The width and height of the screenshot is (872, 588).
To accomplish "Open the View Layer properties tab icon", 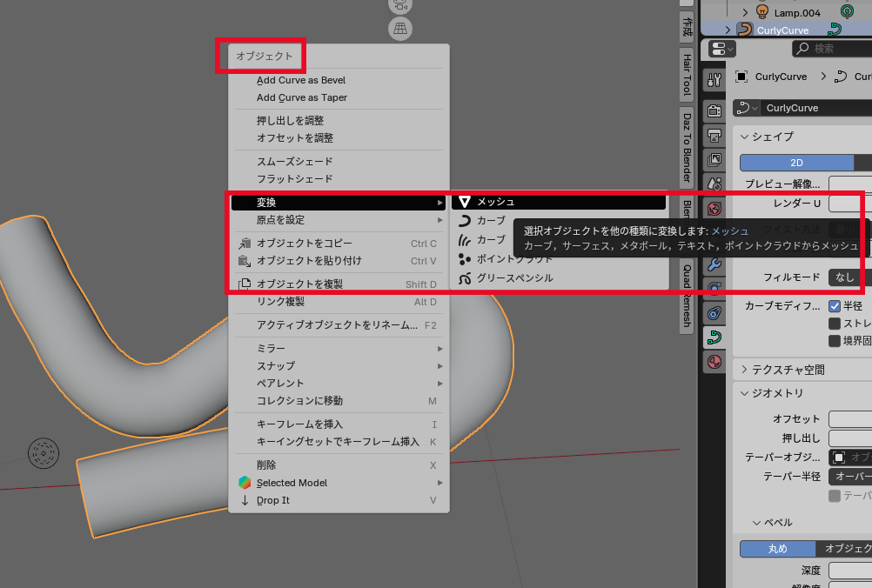I will 714,160.
